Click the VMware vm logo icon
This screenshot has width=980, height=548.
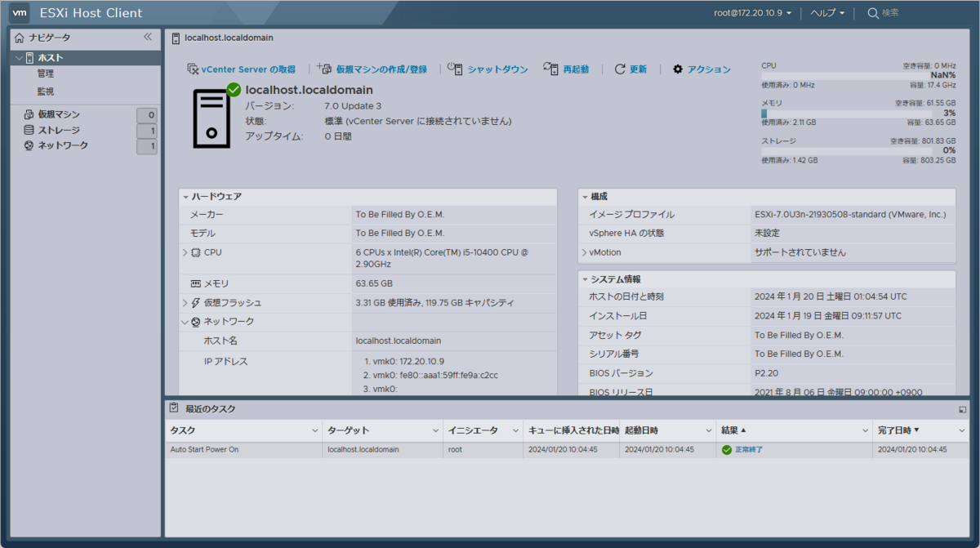pyautogui.click(x=20, y=13)
